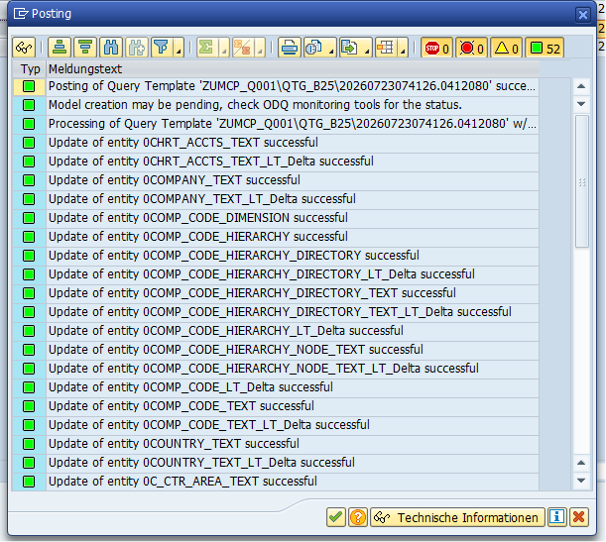The image size is (606, 542).
Task: Confirm with the green checkmark button
Action: [336, 517]
